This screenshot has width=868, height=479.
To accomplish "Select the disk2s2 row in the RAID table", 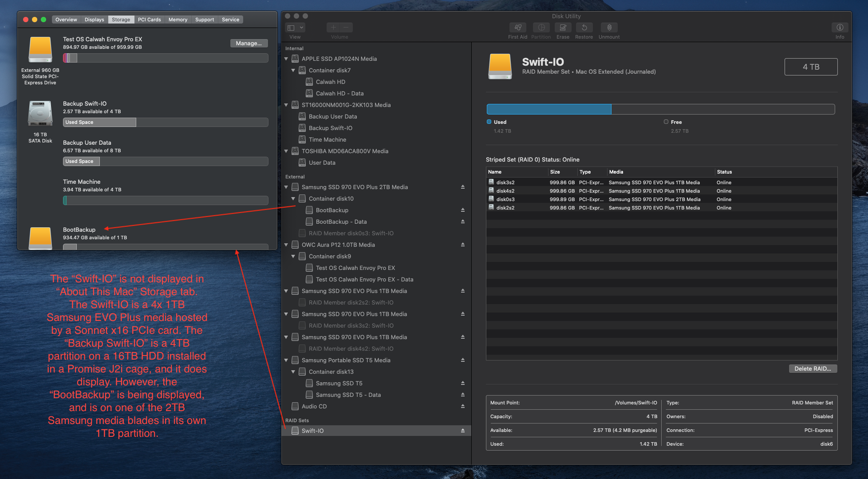I will click(x=661, y=208).
